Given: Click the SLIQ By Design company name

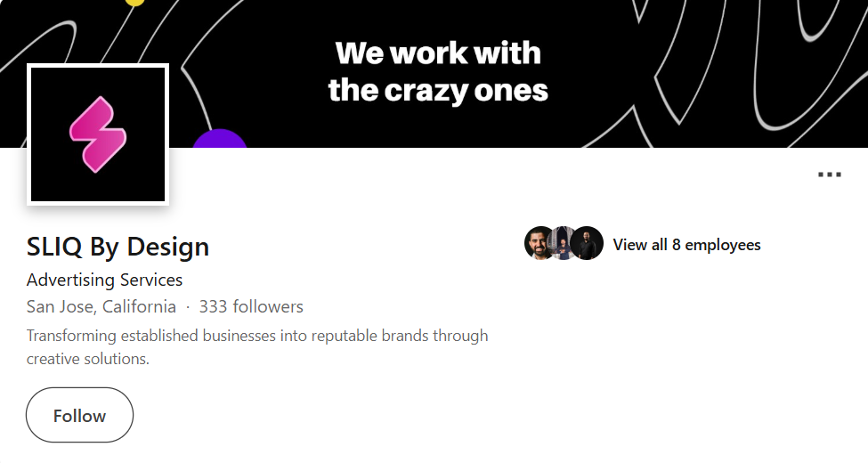Looking at the screenshot, I should [118, 246].
